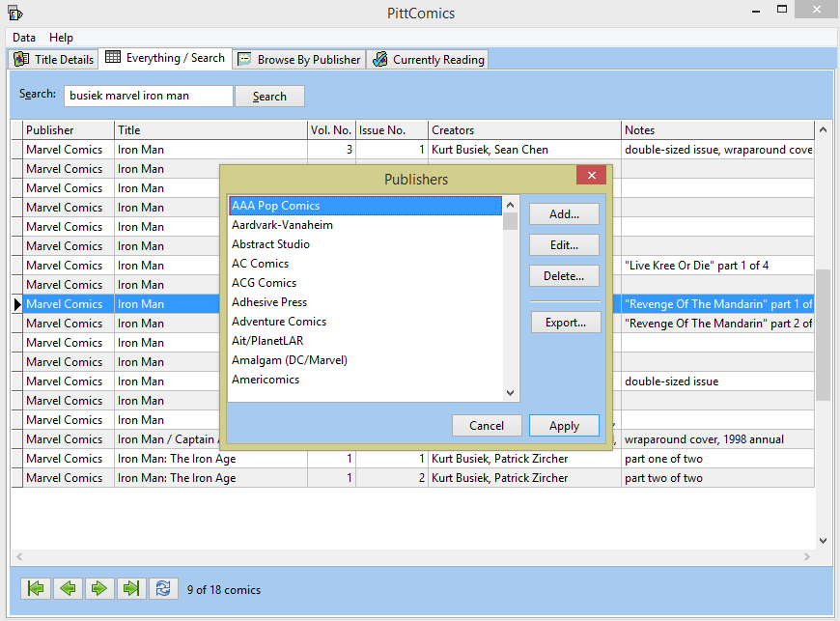Go to next comic record
The height and width of the screenshot is (621, 840).
tap(99, 588)
